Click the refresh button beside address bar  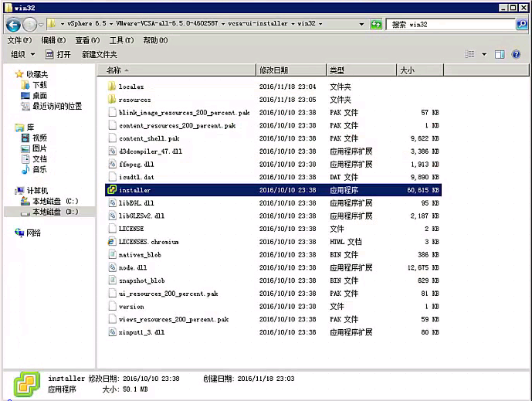tap(376, 25)
